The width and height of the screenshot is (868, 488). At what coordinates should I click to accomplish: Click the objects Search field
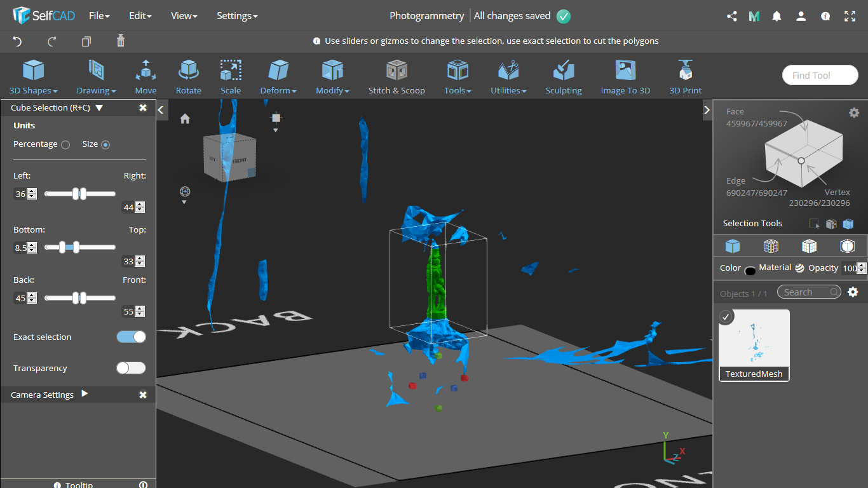(x=809, y=292)
